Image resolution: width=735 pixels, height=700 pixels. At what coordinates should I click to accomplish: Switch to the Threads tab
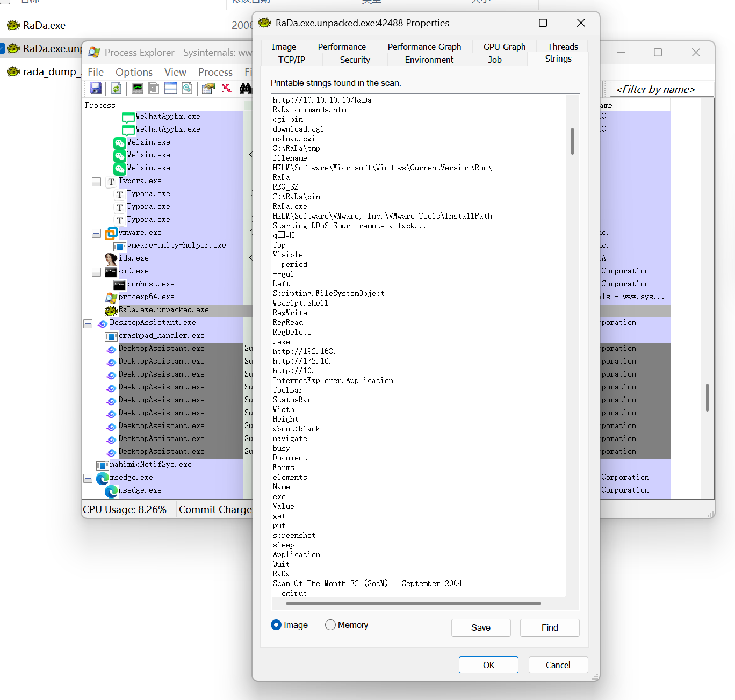563,47
